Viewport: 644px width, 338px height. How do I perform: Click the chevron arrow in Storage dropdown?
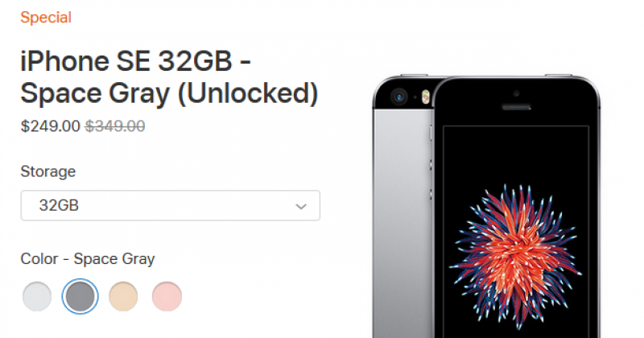(x=301, y=206)
